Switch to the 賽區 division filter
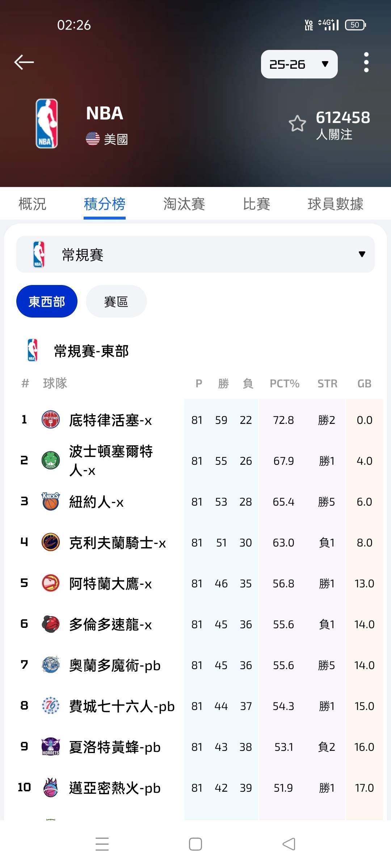This screenshot has height=868, width=391. (116, 301)
